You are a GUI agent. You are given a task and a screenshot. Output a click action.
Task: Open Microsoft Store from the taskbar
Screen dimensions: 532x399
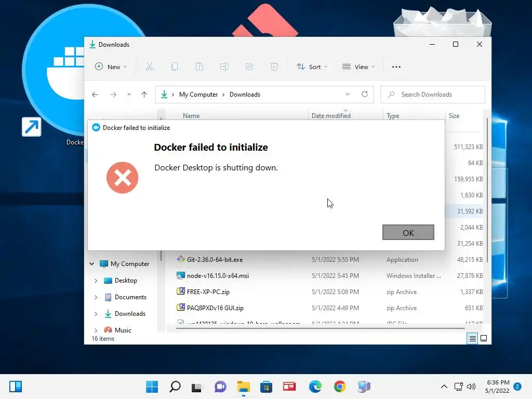click(x=267, y=387)
